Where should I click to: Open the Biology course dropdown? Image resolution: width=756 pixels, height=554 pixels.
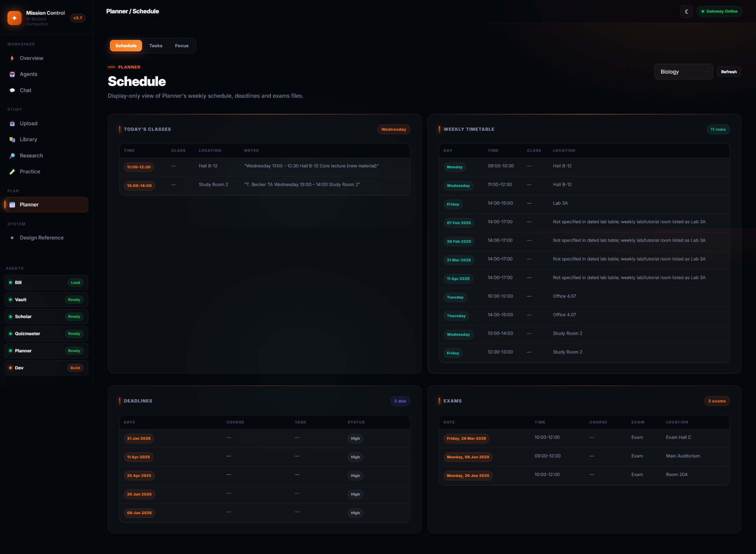[x=684, y=72]
